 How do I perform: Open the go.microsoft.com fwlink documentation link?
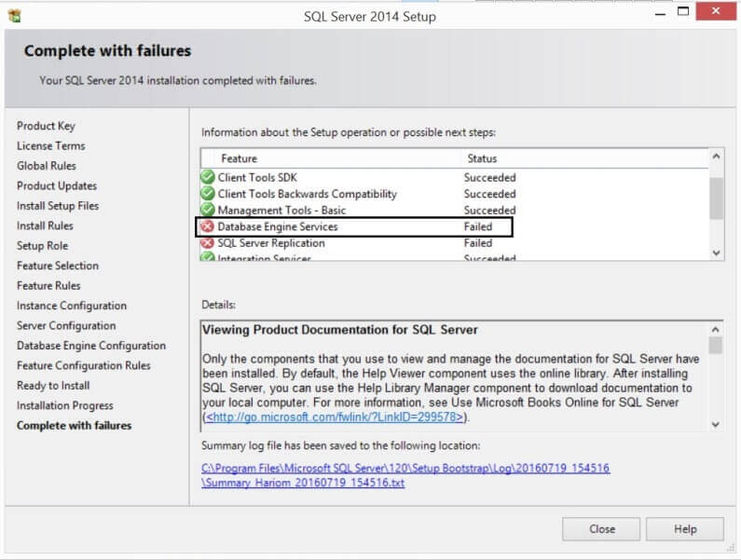pyautogui.click(x=335, y=417)
